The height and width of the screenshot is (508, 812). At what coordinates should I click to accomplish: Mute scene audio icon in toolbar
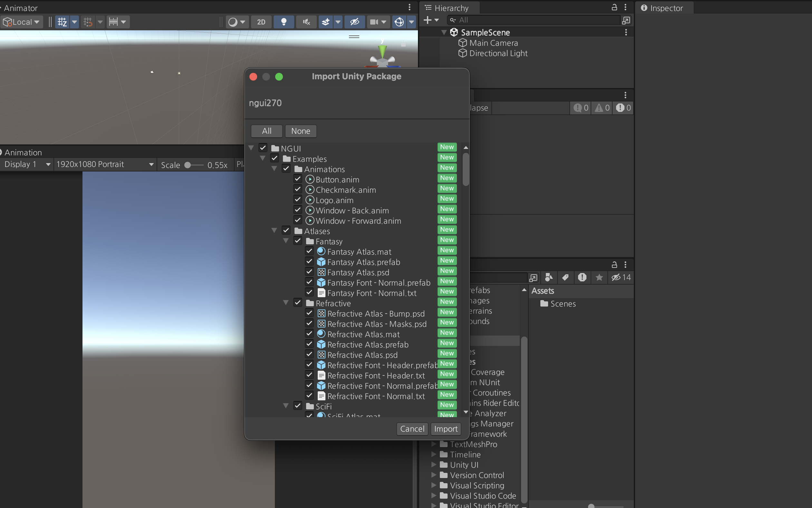[306, 22]
